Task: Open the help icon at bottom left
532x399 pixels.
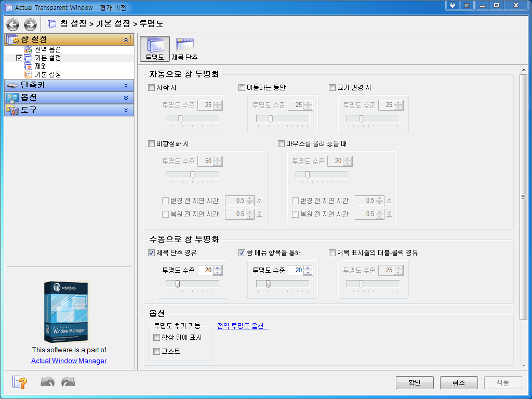Action: 20,382
